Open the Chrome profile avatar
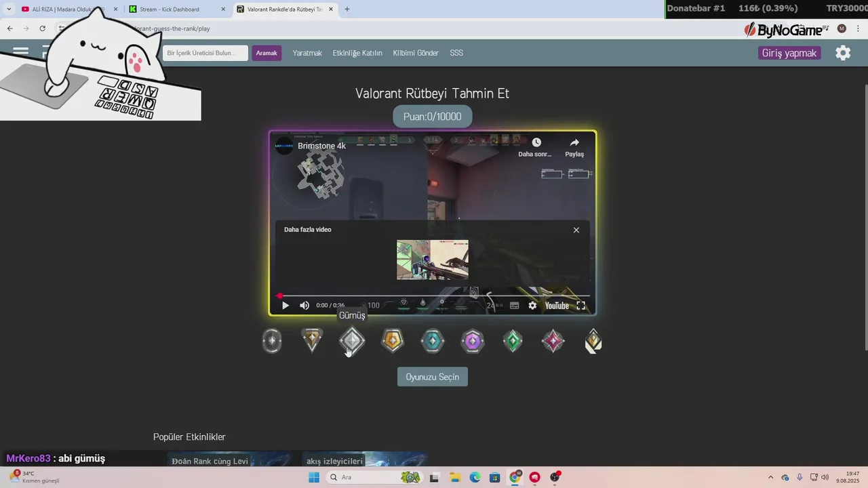 click(x=842, y=28)
